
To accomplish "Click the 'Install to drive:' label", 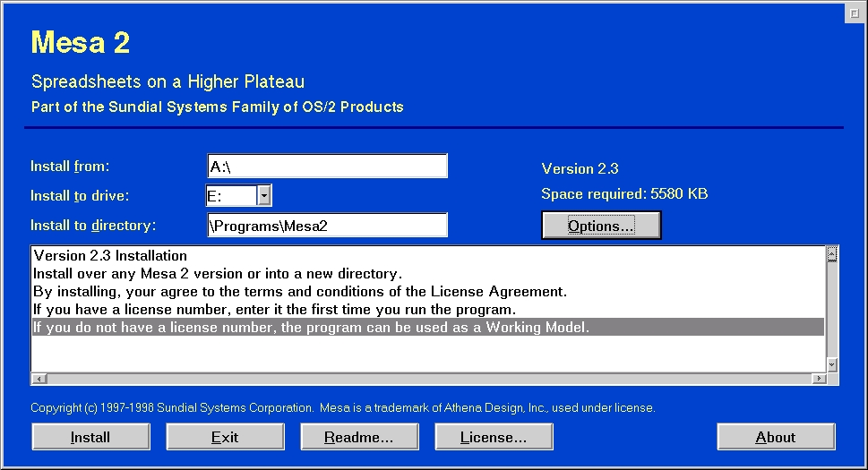I will click(x=80, y=196).
